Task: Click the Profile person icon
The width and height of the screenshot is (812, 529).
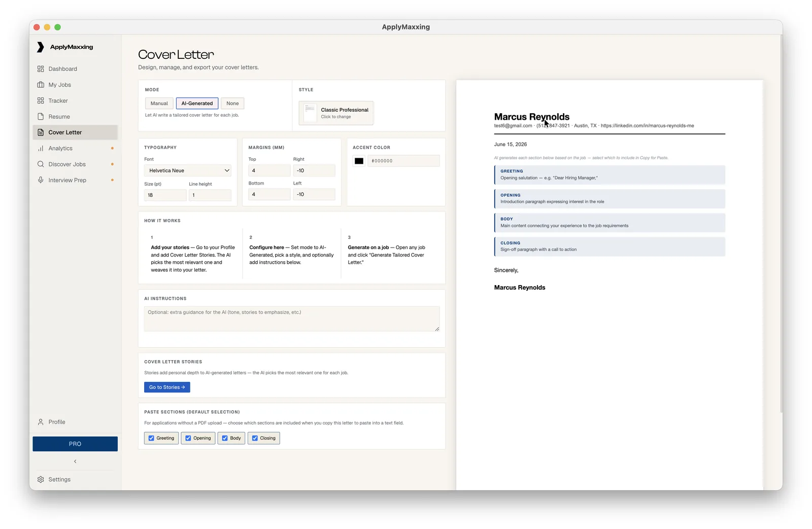Action: click(41, 422)
